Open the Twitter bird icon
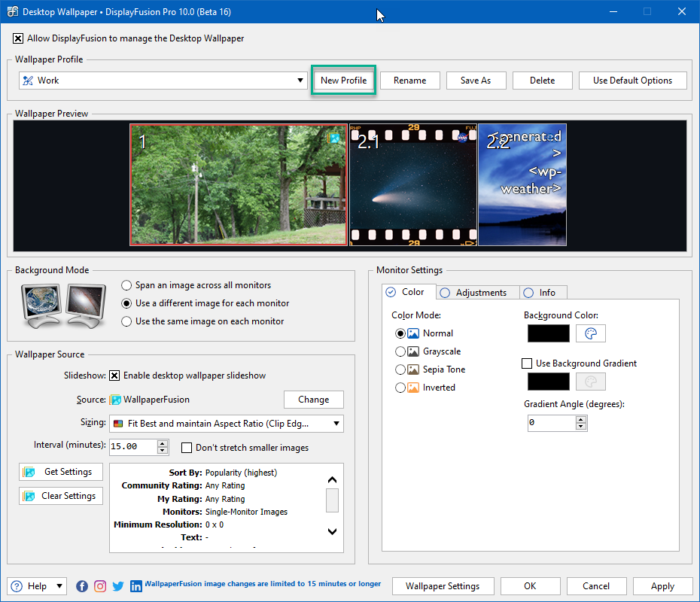Image resolution: width=700 pixels, height=602 pixels. pos(118,586)
